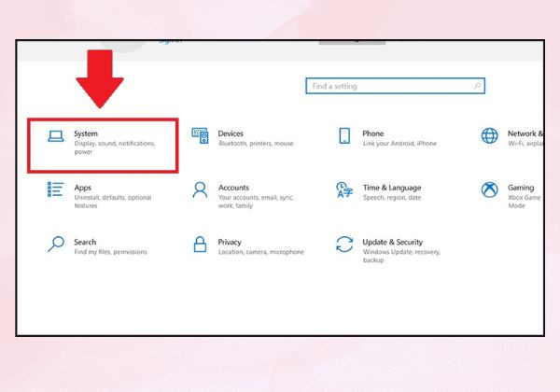Open Time & Language settings label
This screenshot has height=392, width=560.
tap(392, 188)
